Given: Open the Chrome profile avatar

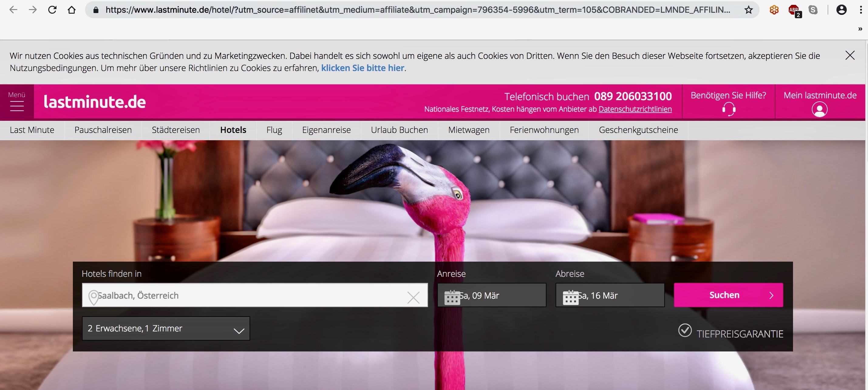Looking at the screenshot, I should coord(841,10).
